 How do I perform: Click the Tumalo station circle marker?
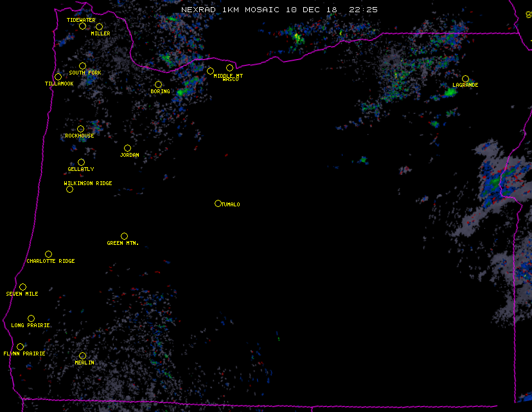[x=218, y=203]
